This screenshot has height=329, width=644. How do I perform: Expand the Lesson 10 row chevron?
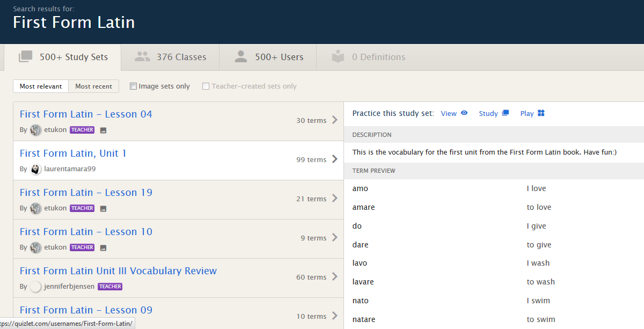[x=335, y=237]
